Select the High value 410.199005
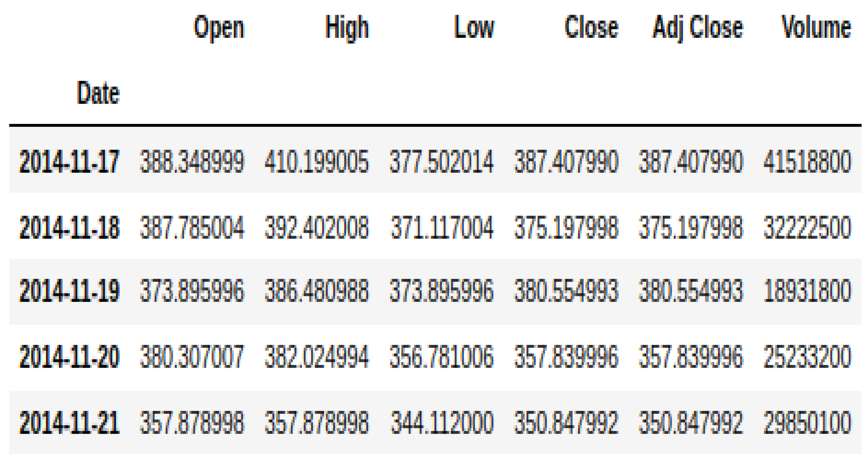The width and height of the screenshot is (868, 462). [x=317, y=162]
